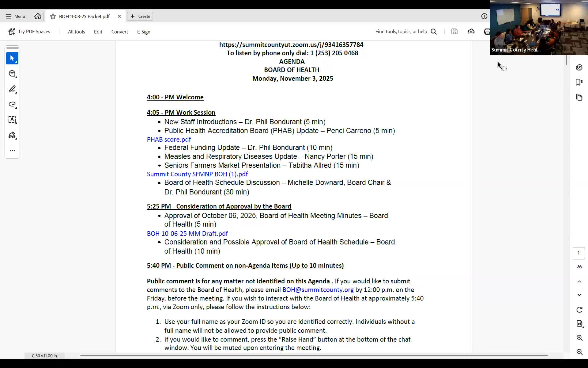Choose the Add comment tool
Screen dimensions: 588x368
point(12,74)
